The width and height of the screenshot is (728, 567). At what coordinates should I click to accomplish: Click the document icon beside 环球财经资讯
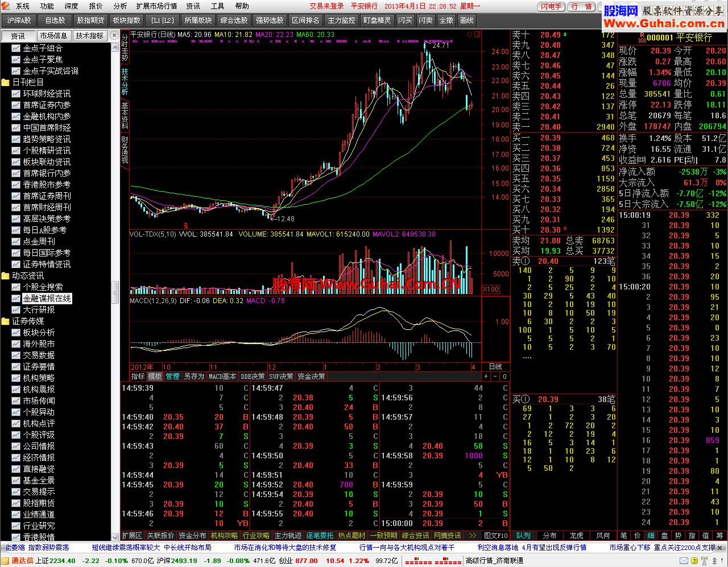click(16, 94)
